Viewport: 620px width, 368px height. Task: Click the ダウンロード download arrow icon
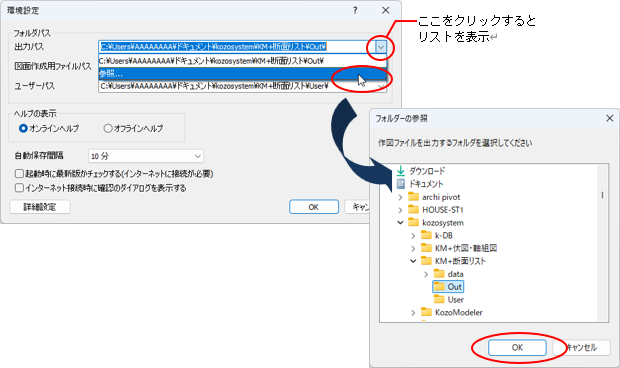(x=401, y=171)
